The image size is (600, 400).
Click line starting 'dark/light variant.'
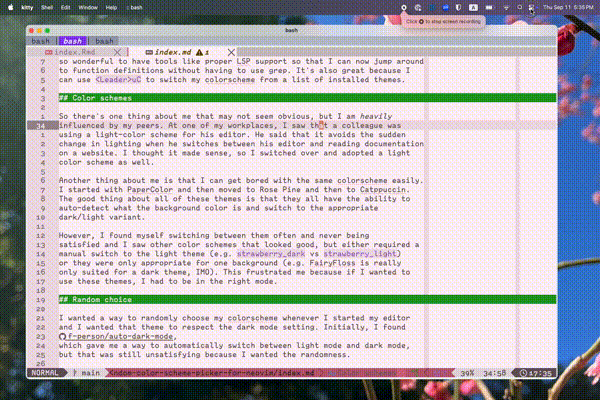pyautogui.click(x=102, y=217)
